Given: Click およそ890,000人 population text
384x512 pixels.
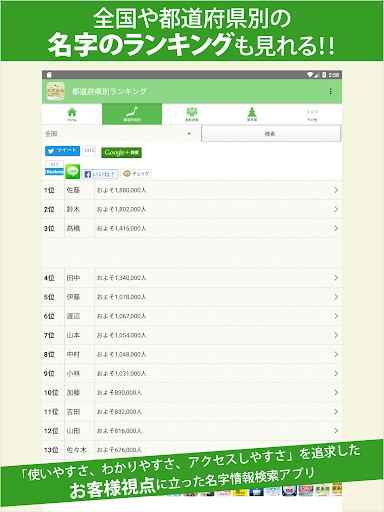Looking at the screenshot, I should tap(119, 393).
